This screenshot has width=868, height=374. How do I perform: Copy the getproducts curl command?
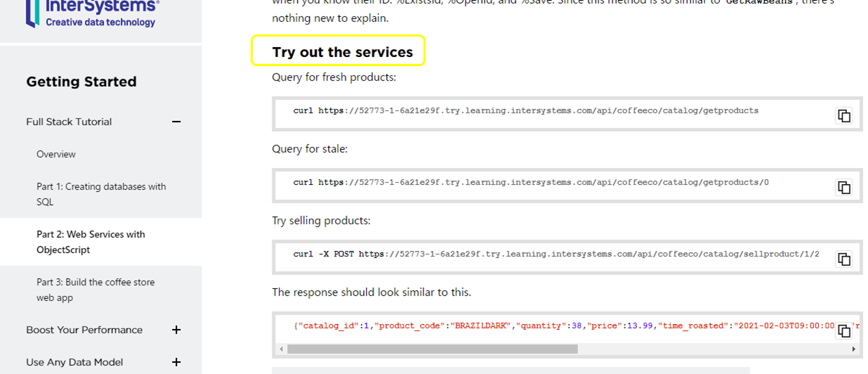coord(843,116)
